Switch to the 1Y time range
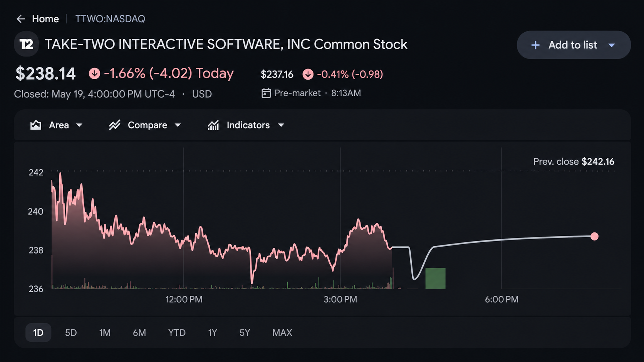The width and height of the screenshot is (644, 362). (x=213, y=333)
